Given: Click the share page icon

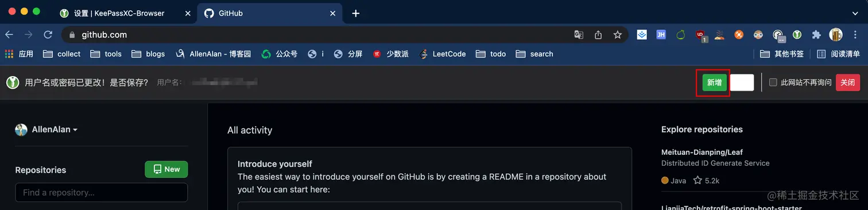Looking at the screenshot, I should [x=598, y=35].
